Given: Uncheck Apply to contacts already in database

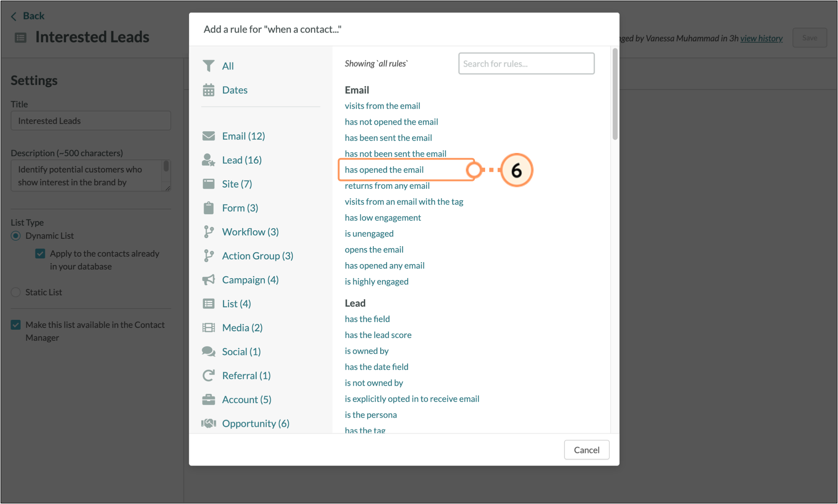Looking at the screenshot, I should coord(40,254).
